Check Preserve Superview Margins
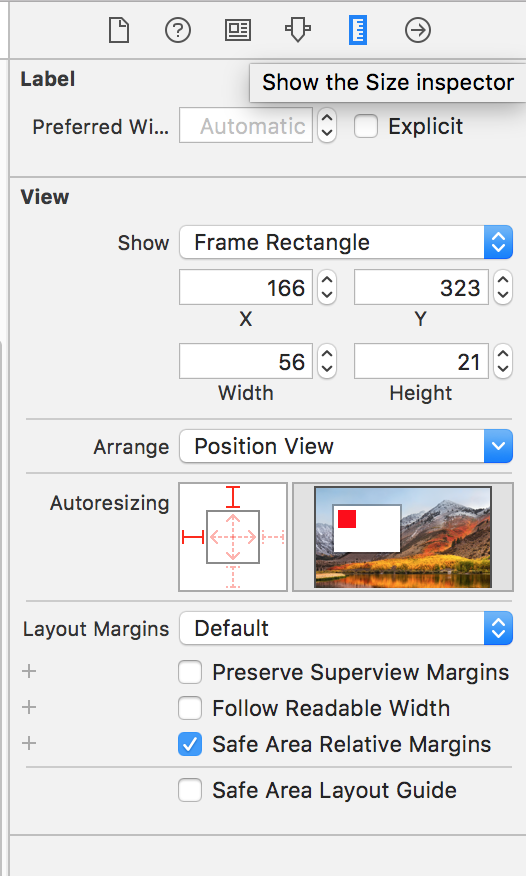 coord(190,672)
